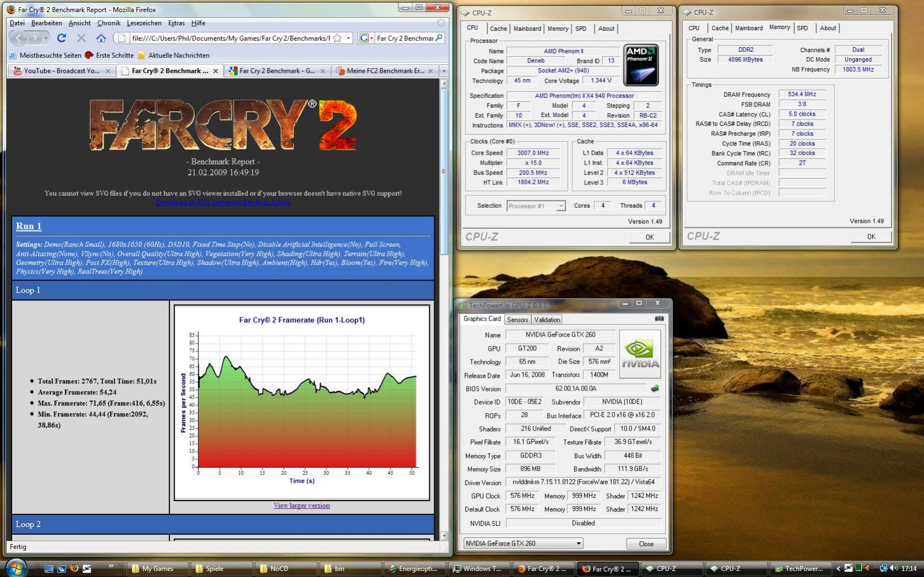Go forward in Firefox history

point(35,38)
